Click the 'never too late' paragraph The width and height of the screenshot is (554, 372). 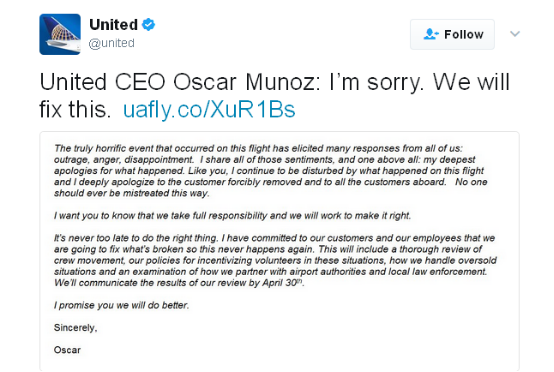[275, 260]
